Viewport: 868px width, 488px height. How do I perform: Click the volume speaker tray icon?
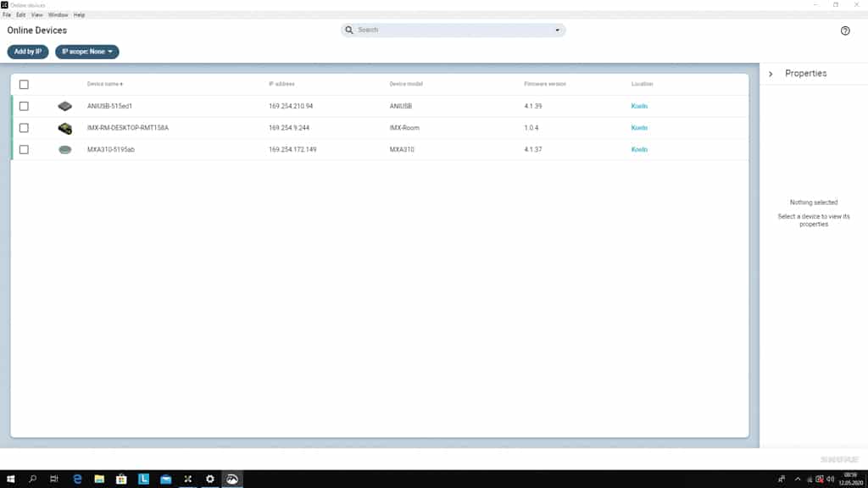831,480
